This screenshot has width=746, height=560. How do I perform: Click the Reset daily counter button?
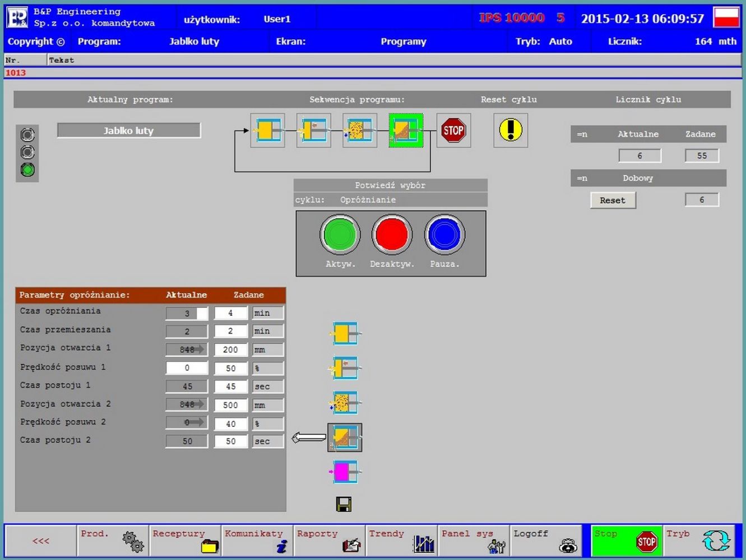[613, 200]
